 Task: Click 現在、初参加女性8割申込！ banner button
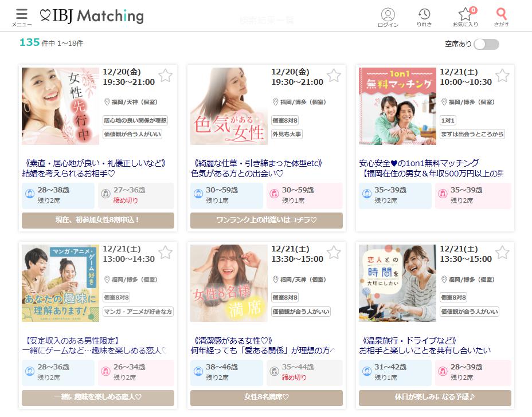[98, 220]
